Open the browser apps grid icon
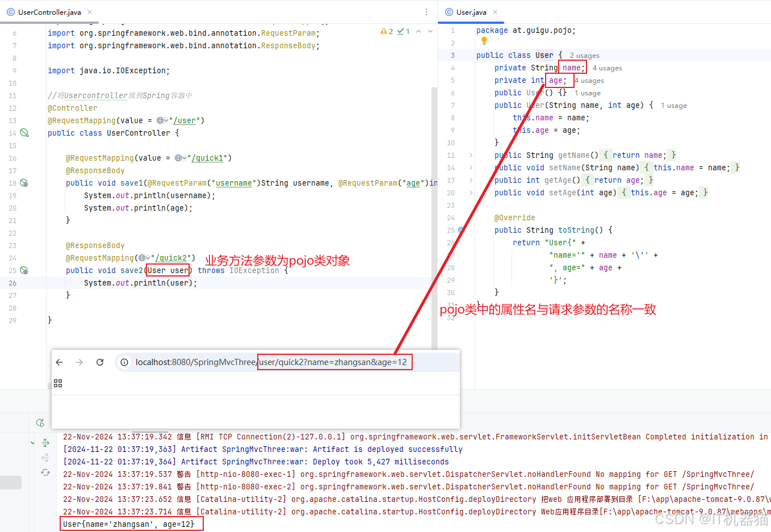Image resolution: width=771 pixels, height=532 pixels. [58, 383]
